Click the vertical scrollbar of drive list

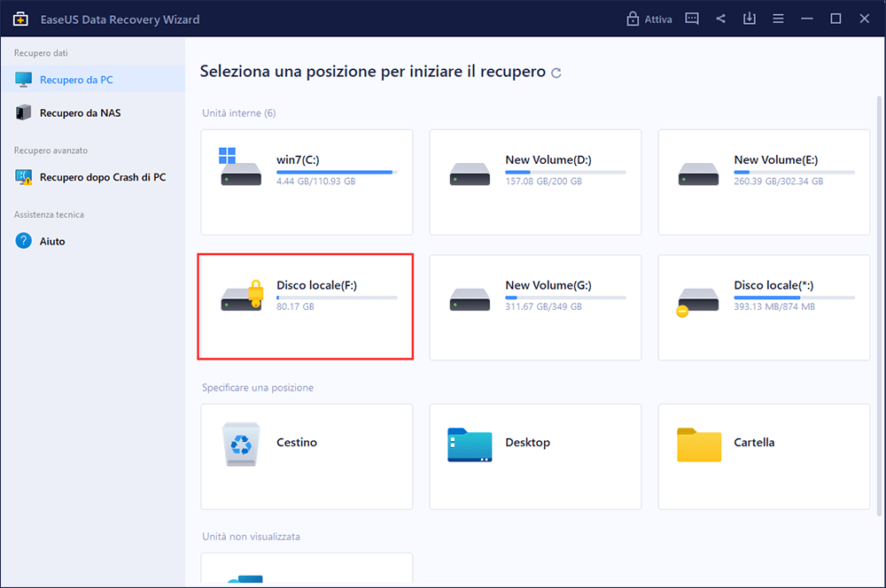point(879,305)
